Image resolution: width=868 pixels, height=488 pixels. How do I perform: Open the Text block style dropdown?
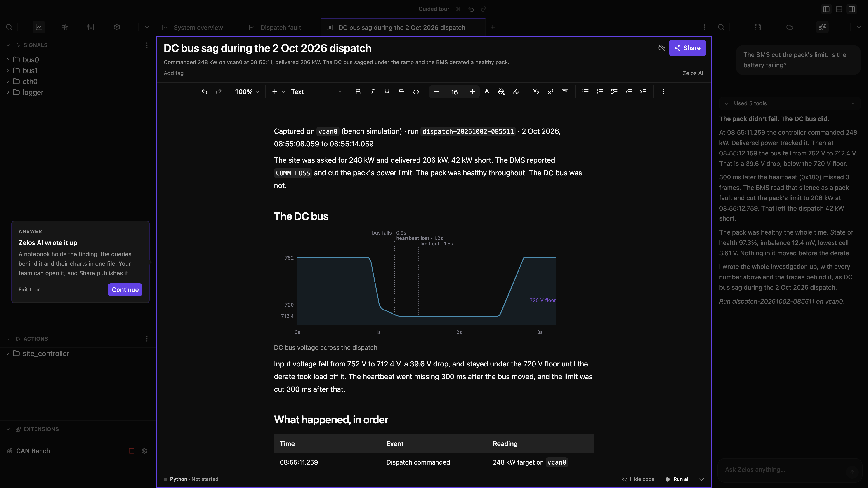pyautogui.click(x=316, y=91)
